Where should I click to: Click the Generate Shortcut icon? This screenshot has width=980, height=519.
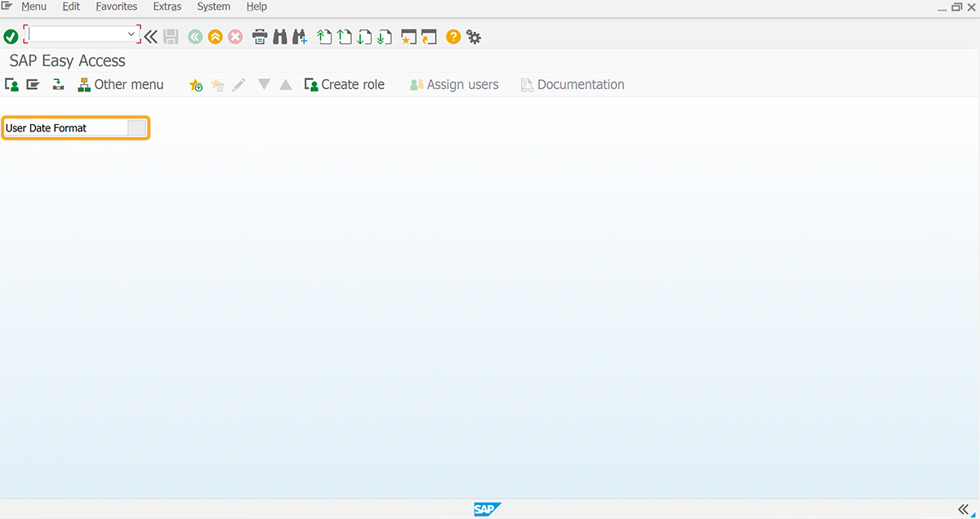tap(430, 37)
